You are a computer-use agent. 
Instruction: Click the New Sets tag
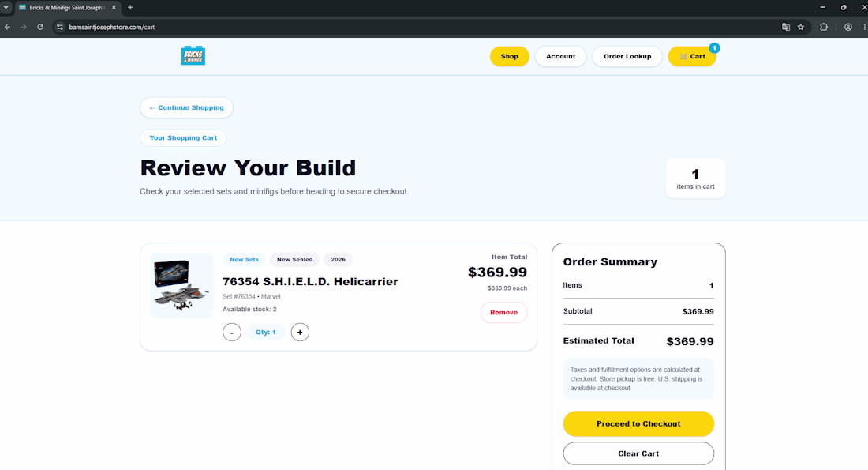[244, 259]
